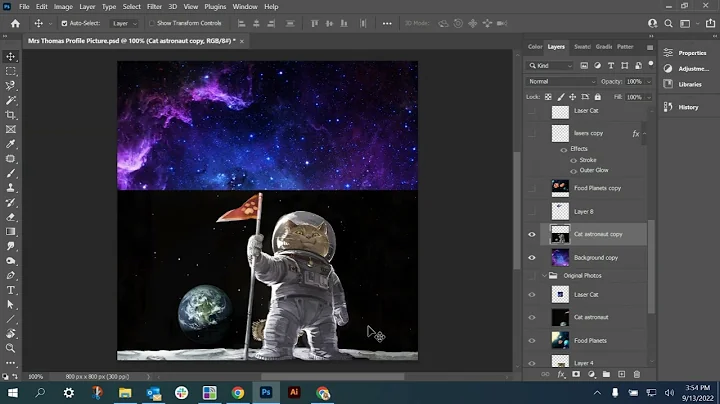720x404 pixels.
Task: Open the Image menu
Action: click(x=63, y=7)
